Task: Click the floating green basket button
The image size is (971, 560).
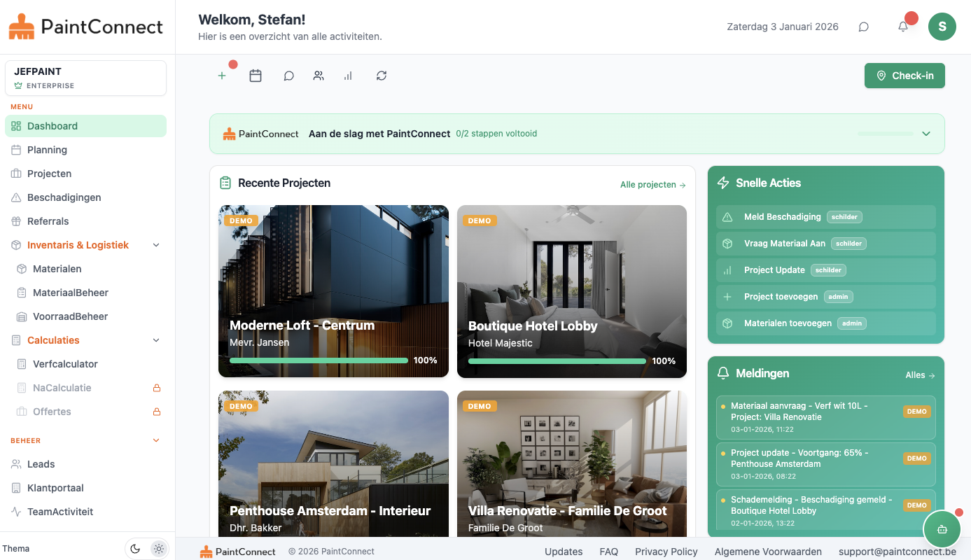Action: click(942, 528)
